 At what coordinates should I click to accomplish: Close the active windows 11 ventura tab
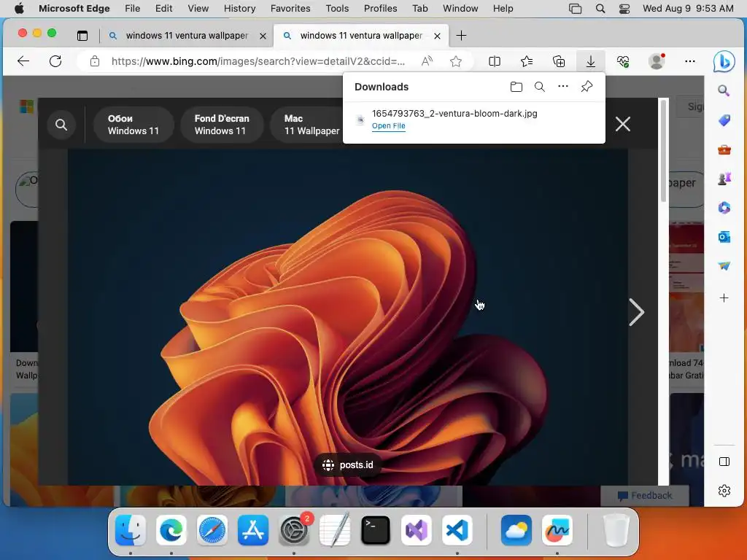[x=438, y=36]
